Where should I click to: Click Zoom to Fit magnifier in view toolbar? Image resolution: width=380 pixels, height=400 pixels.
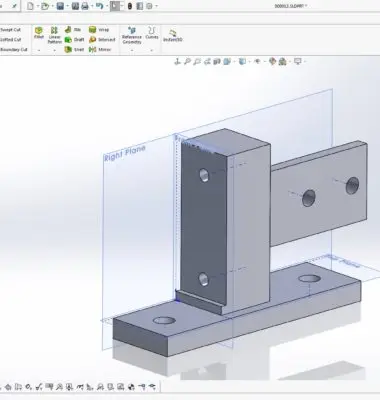(187, 61)
